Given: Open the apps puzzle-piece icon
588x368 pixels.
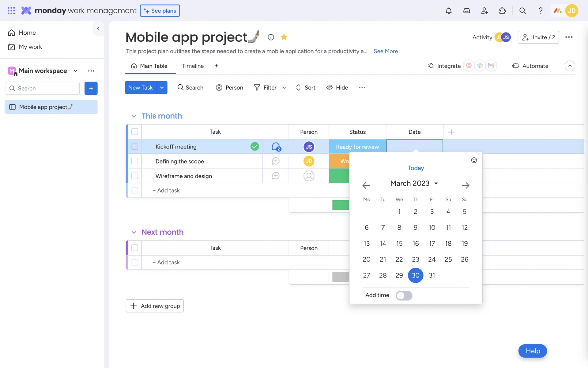Looking at the screenshot, I should 503,11.
